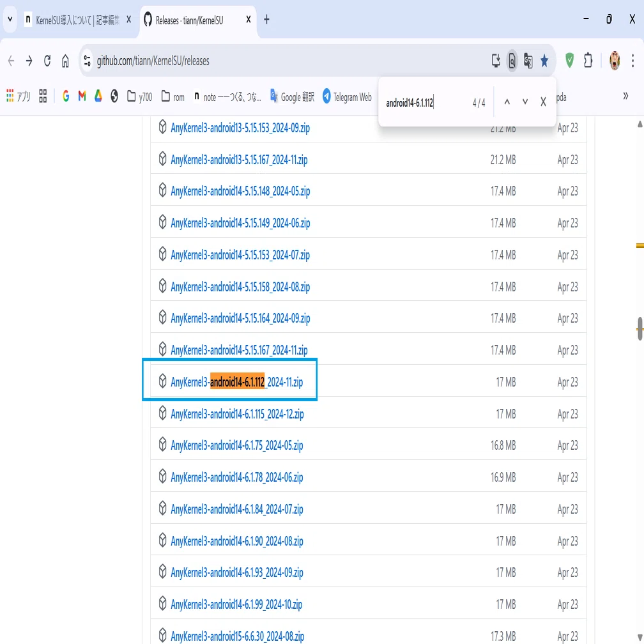Screen dimensions: 644x644
Task: Download AnyKernel3-android14-6.1.115_2024-12.zip
Action: click(x=237, y=414)
